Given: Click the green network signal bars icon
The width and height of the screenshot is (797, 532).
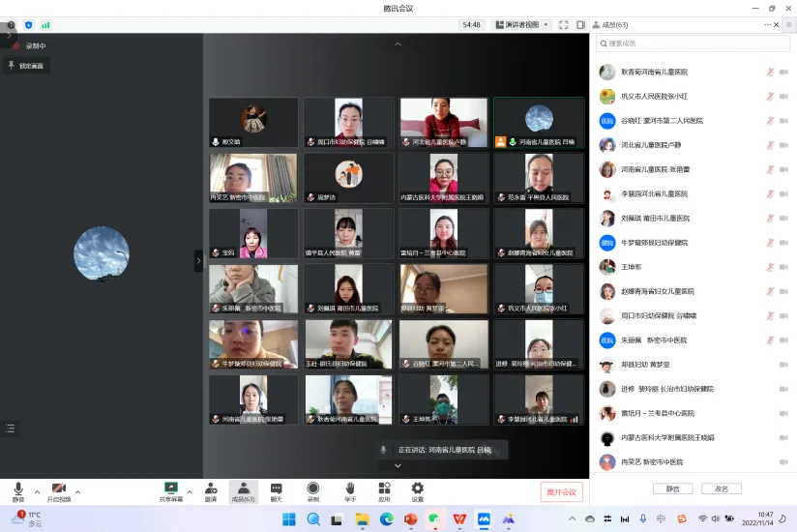Looking at the screenshot, I should pos(45,24).
